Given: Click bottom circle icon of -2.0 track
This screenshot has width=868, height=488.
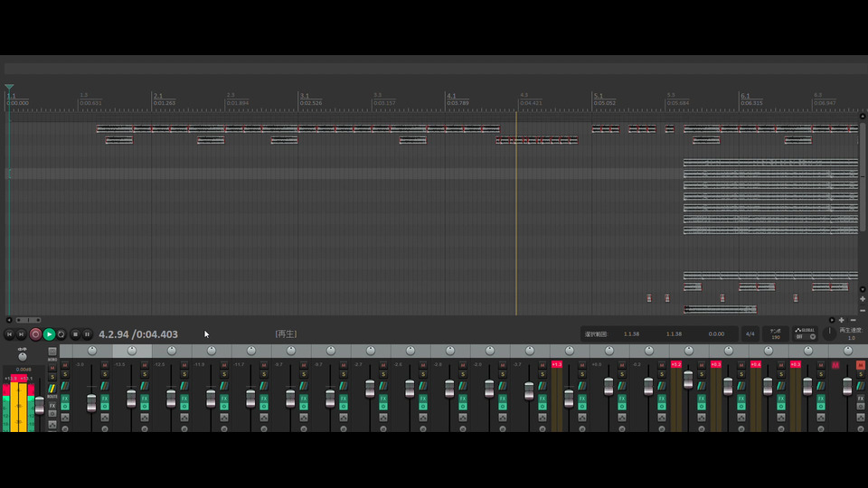Looking at the screenshot, I should pos(504,428).
